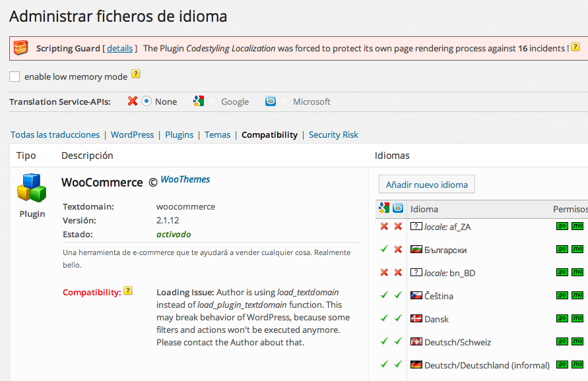Click Google icon in language table header
The width and height of the screenshot is (588, 381).
coord(384,208)
